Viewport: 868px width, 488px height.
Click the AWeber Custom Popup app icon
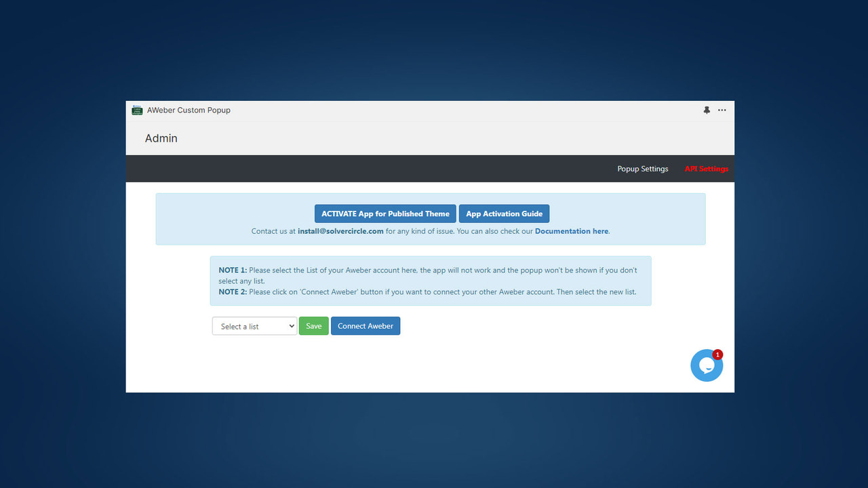click(x=137, y=110)
